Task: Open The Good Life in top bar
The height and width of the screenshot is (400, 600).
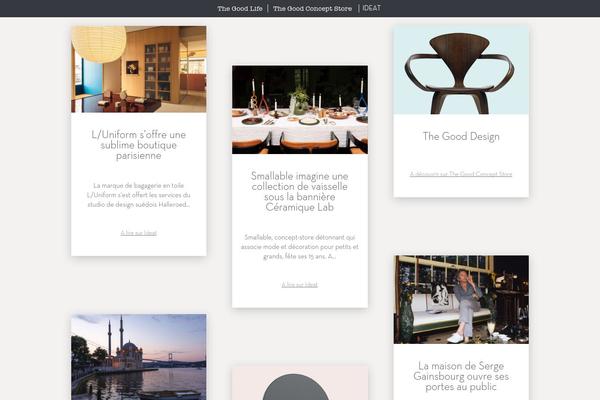Action: coord(240,8)
